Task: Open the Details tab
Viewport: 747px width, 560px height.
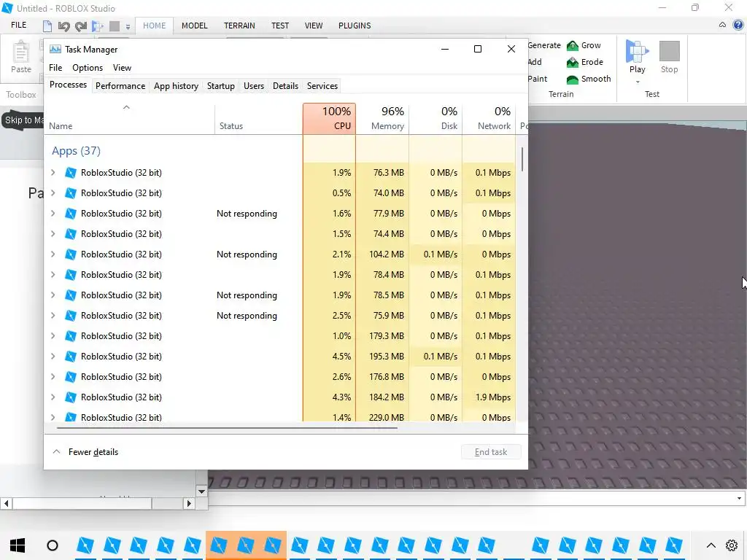Action: pos(285,86)
